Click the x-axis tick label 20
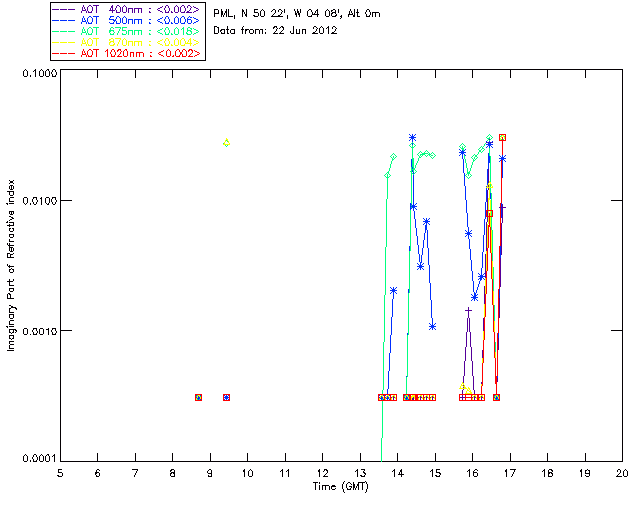 (622, 473)
